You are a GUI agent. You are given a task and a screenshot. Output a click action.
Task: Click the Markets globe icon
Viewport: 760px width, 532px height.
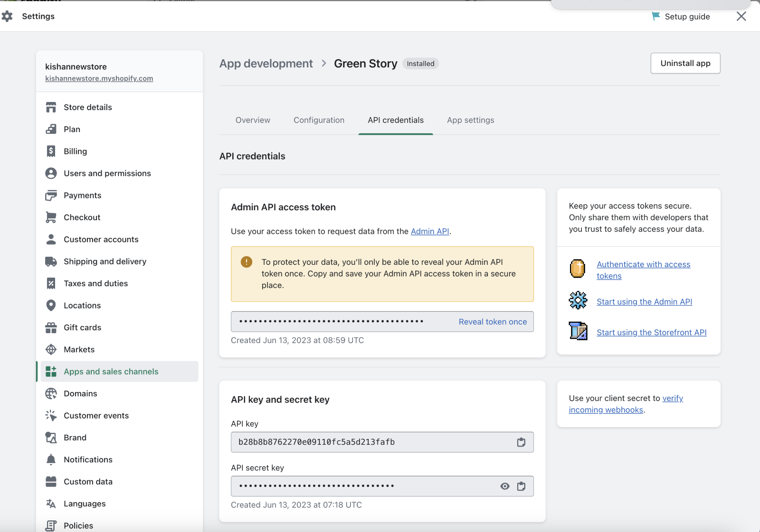click(51, 350)
